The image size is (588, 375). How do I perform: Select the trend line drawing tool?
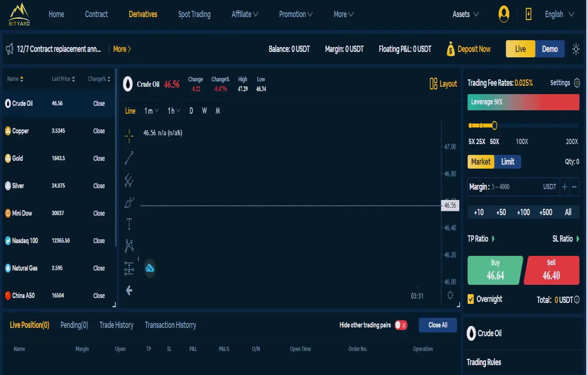[x=129, y=158]
